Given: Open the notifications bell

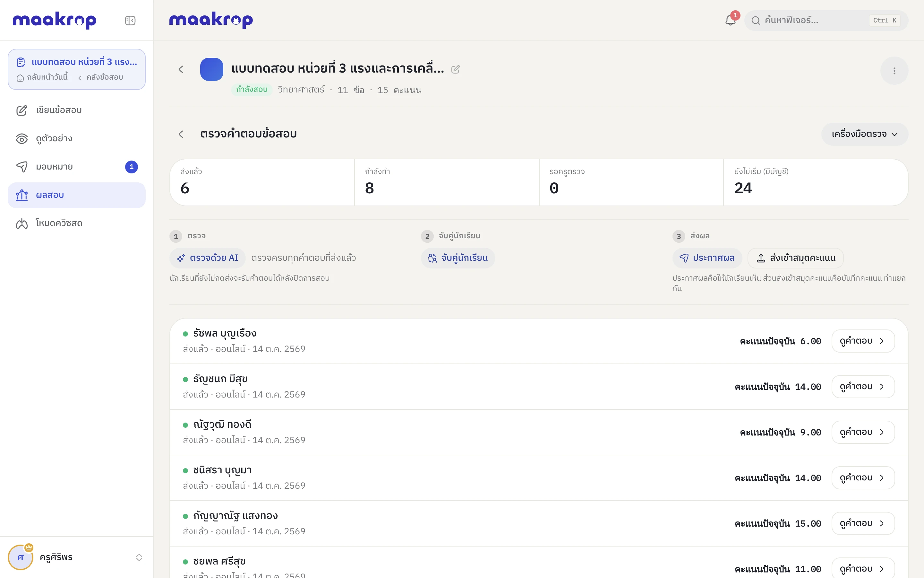Looking at the screenshot, I should click(x=731, y=20).
